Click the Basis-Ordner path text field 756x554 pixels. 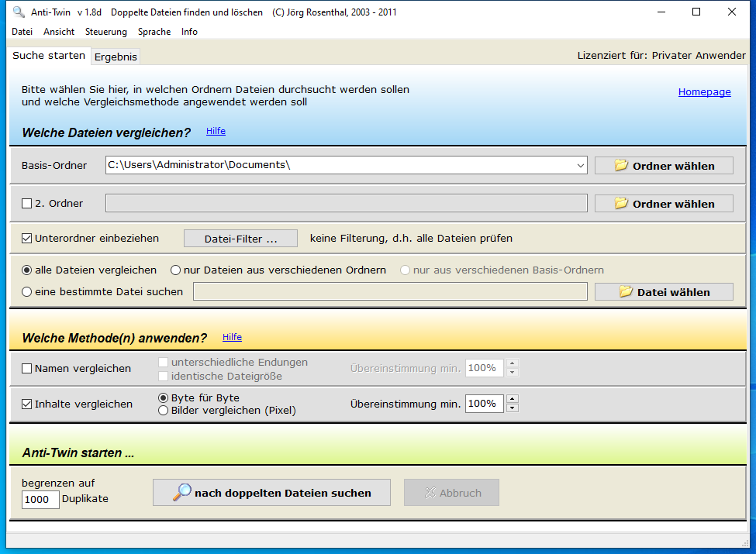tap(340, 165)
